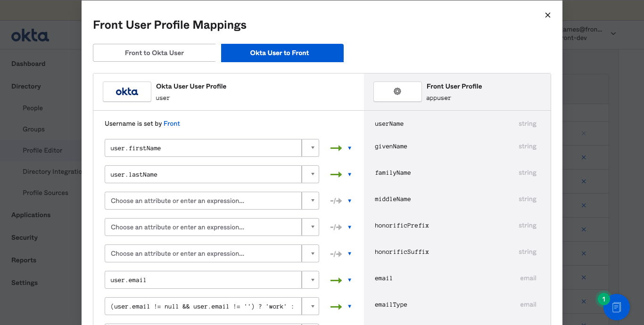Open attribute dropdown for honorificPrefix row
Viewport: 644px width, 325px height.
pos(311,227)
